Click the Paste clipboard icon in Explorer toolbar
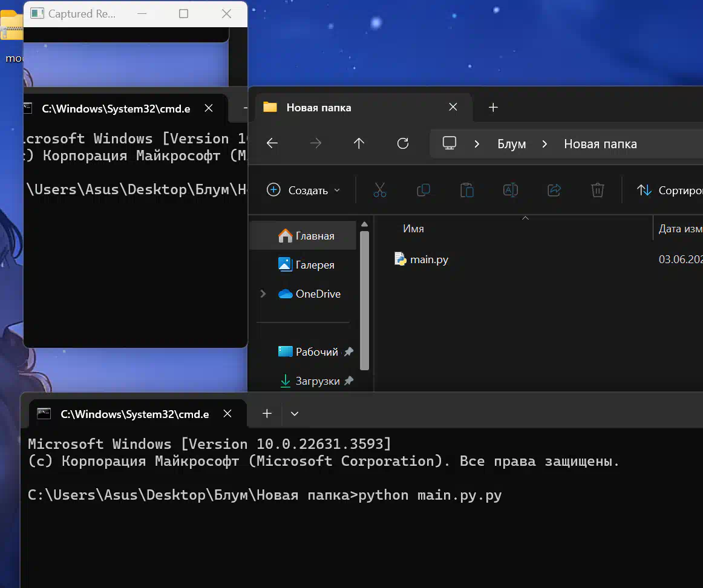The image size is (703, 588). (466, 190)
